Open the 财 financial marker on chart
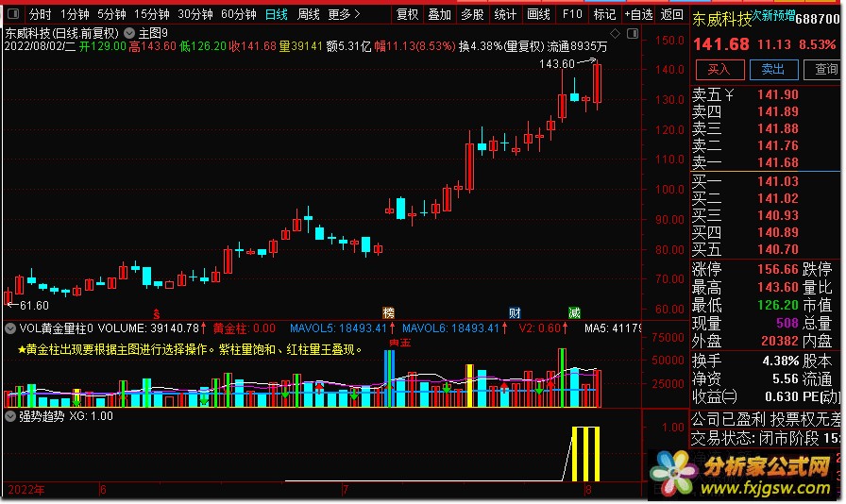846x504 pixels. (x=515, y=313)
